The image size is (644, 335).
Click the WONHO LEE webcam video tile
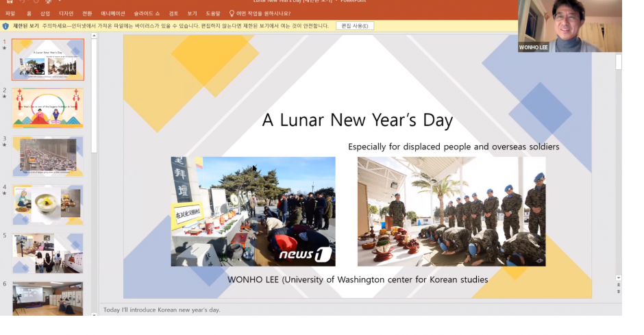(570, 26)
